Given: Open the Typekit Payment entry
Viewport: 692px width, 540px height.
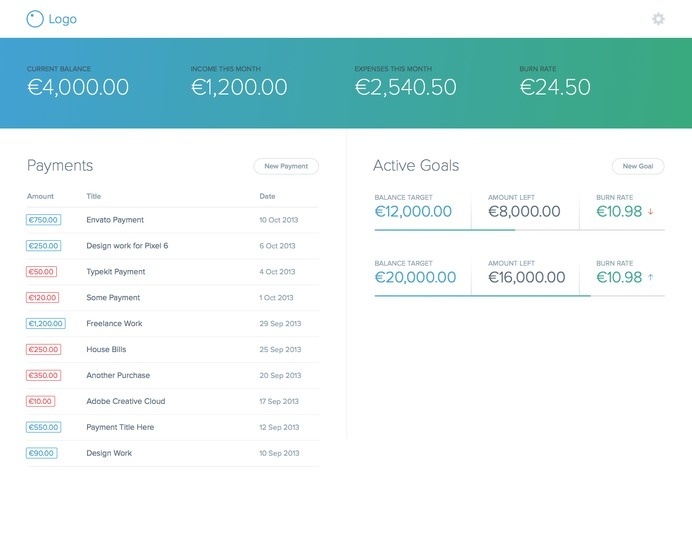Looking at the screenshot, I should tap(116, 272).
